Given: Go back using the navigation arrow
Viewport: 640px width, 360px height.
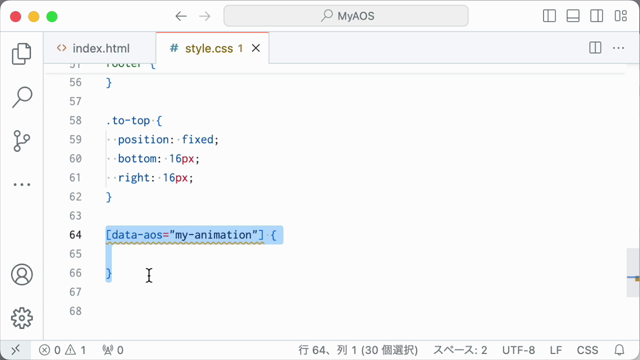Looking at the screenshot, I should (181, 16).
